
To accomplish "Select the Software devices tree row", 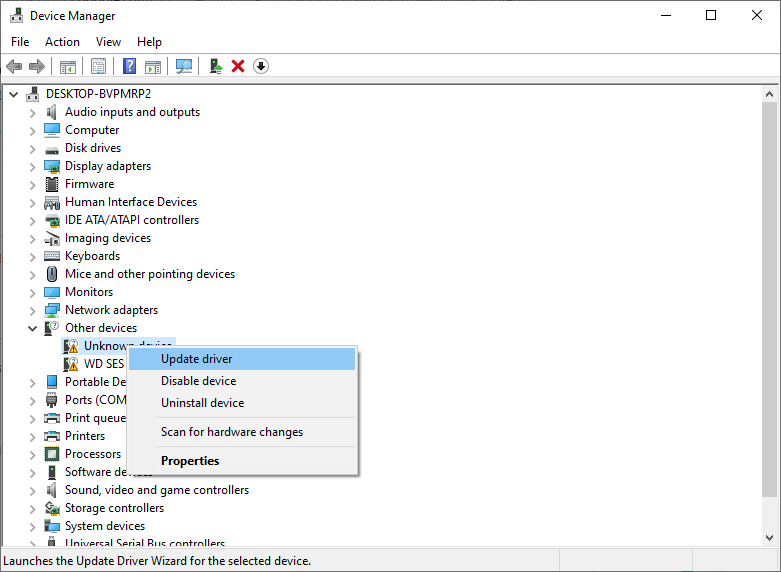I will 96,472.
